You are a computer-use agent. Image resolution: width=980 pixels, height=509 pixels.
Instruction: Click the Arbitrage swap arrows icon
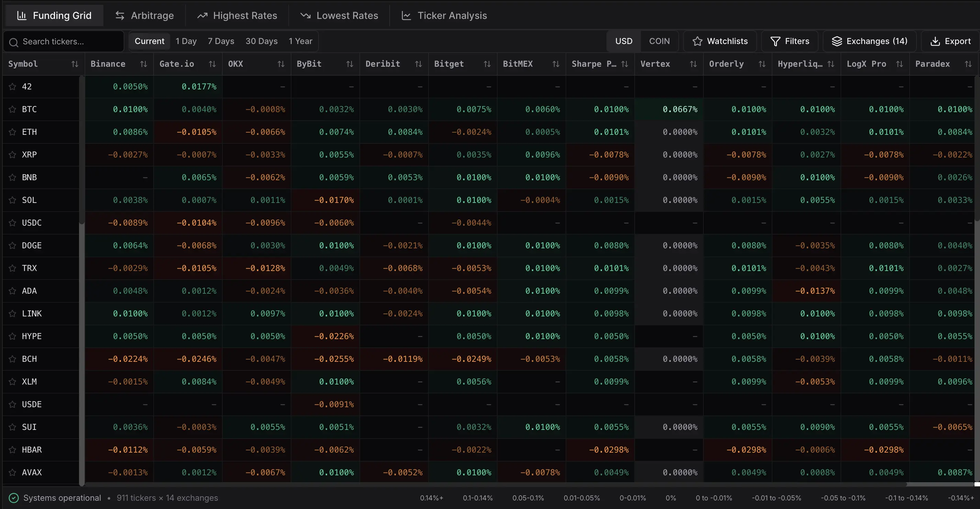(120, 15)
